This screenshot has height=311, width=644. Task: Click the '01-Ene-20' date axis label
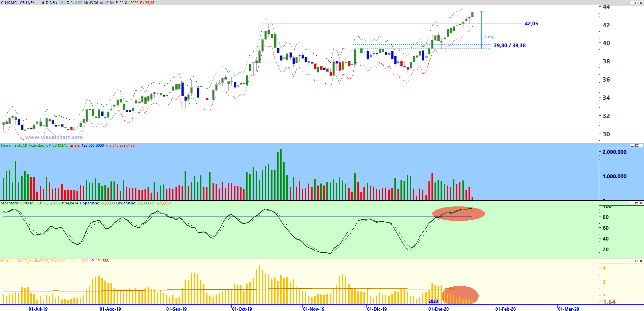pyautogui.click(x=439, y=309)
